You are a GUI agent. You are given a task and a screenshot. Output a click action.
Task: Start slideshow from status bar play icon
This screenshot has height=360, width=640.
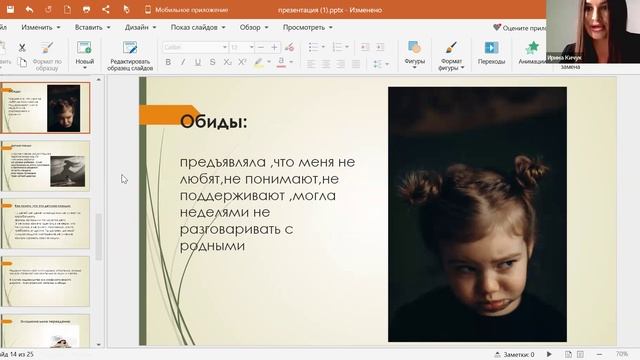[549, 354]
